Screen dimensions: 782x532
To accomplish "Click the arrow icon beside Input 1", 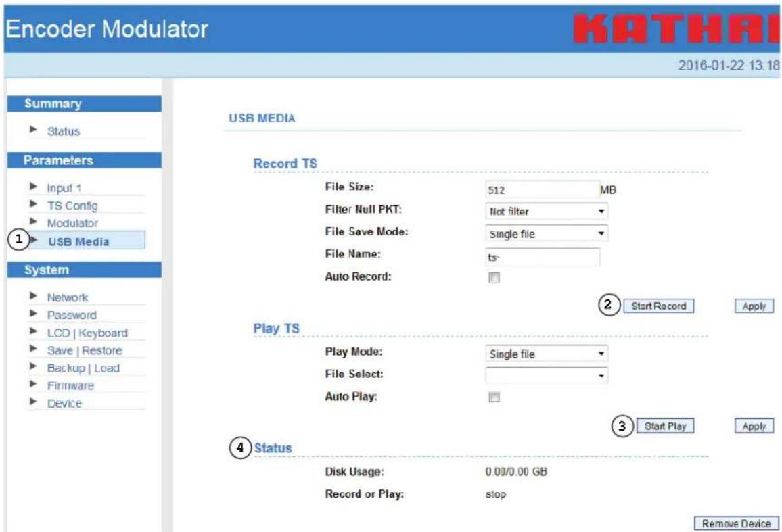I will point(33,187).
